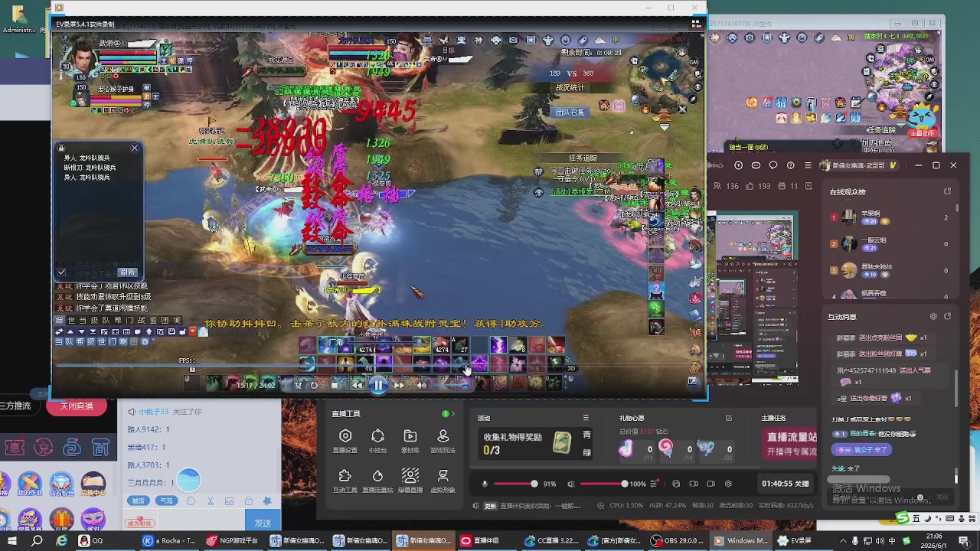Open the audio mixer settings icon

tap(653, 484)
